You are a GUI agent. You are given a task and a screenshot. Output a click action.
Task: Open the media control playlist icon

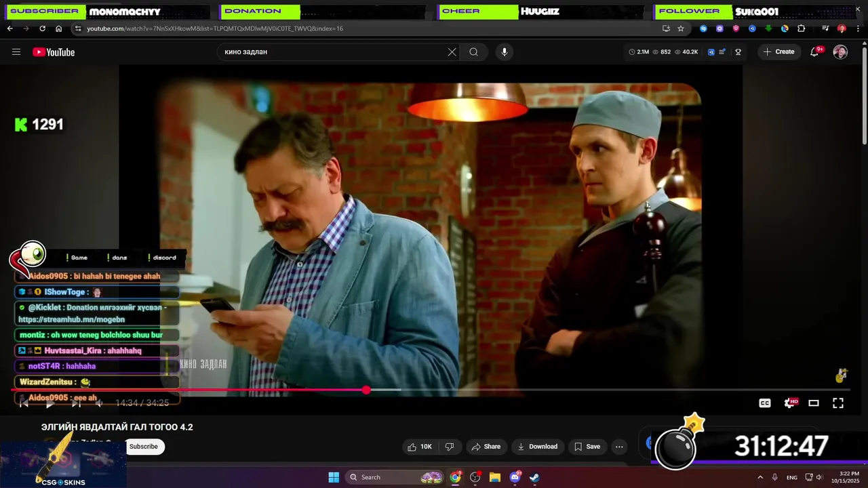tap(825, 28)
